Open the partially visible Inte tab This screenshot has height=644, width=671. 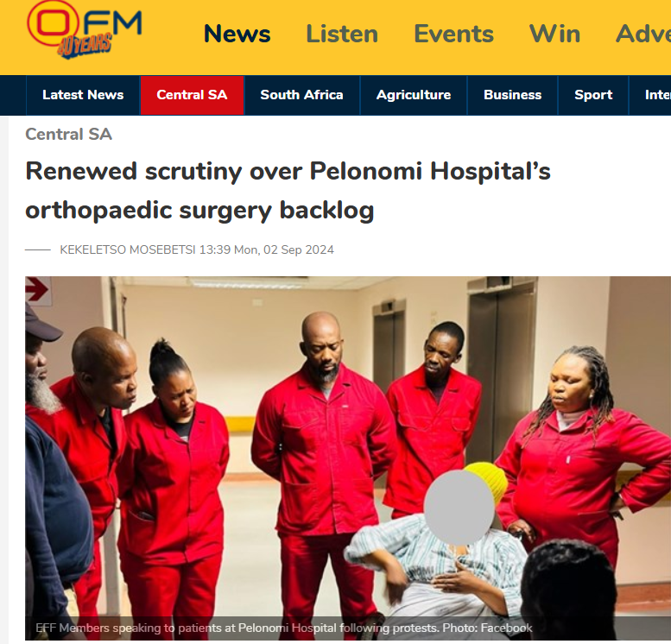(x=650, y=95)
